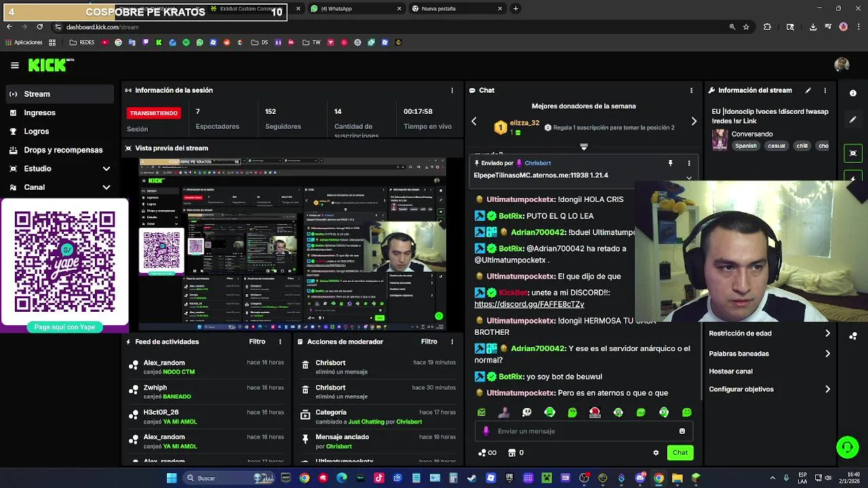This screenshot has height=488, width=868.
Task: Select the red headphones emote
Action: [595, 412]
